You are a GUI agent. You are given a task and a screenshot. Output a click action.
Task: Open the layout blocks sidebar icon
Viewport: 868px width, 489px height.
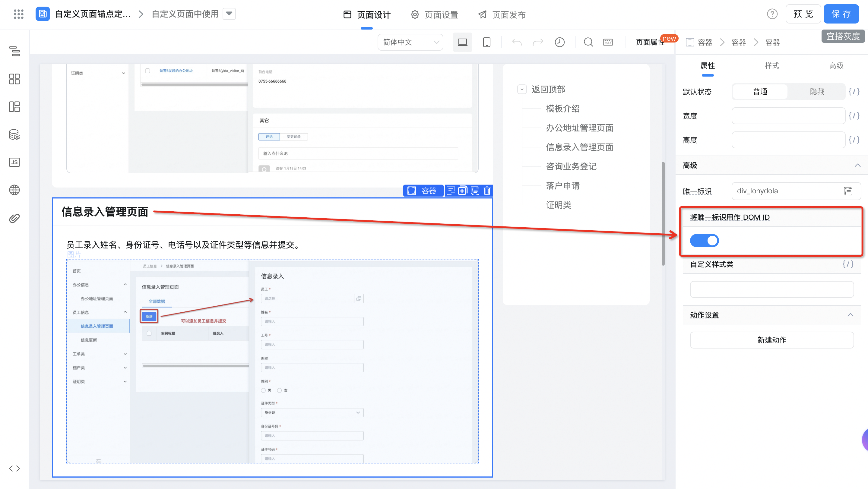click(x=14, y=107)
